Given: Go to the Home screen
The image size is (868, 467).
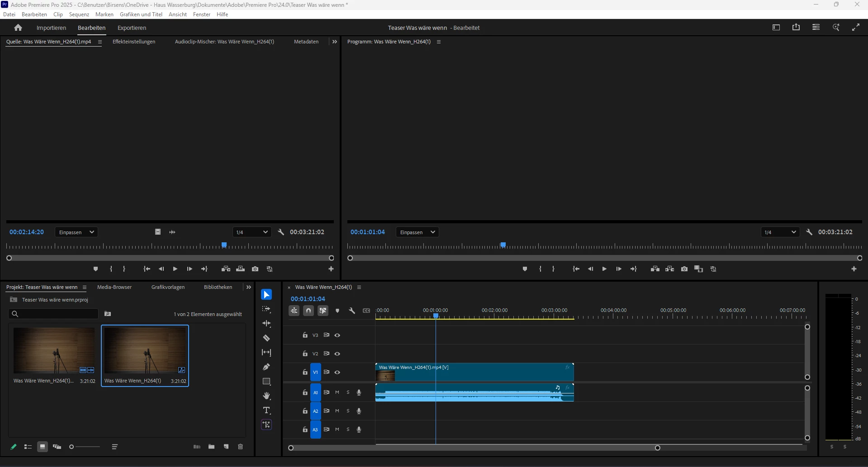Looking at the screenshot, I should click(18, 28).
